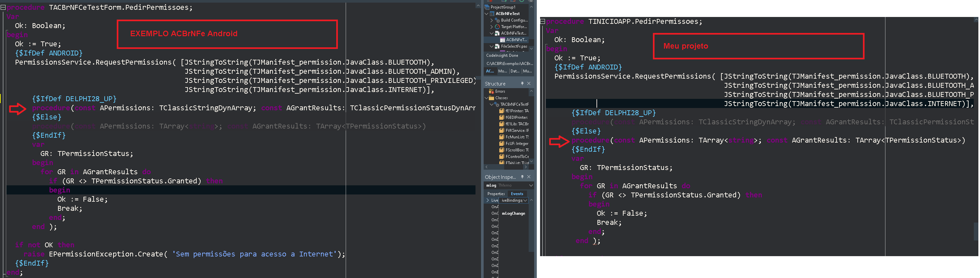Click the fE1Printer field icon

(x=501, y=111)
